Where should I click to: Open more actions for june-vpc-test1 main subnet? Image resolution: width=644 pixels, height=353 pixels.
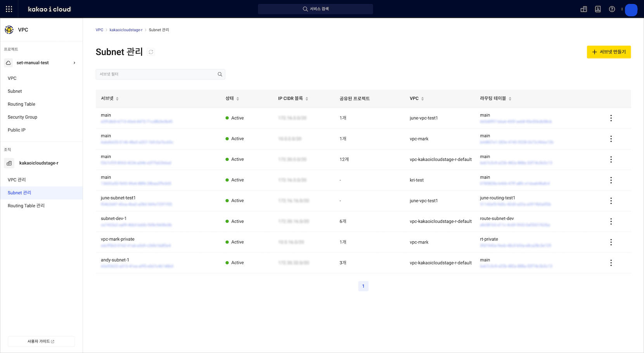(611, 118)
